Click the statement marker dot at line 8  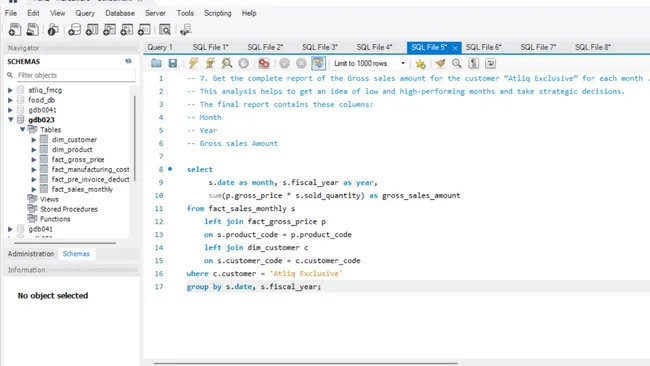coord(170,169)
